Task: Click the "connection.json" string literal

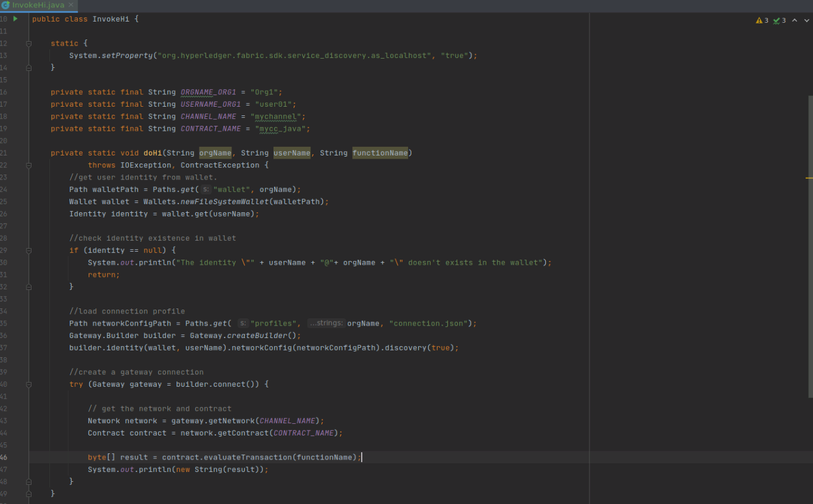Action: (x=428, y=324)
